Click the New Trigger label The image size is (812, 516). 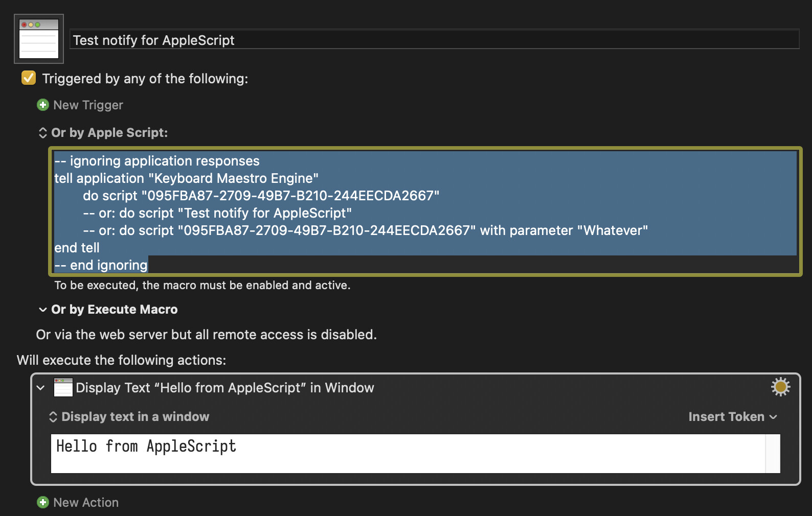[88, 105]
